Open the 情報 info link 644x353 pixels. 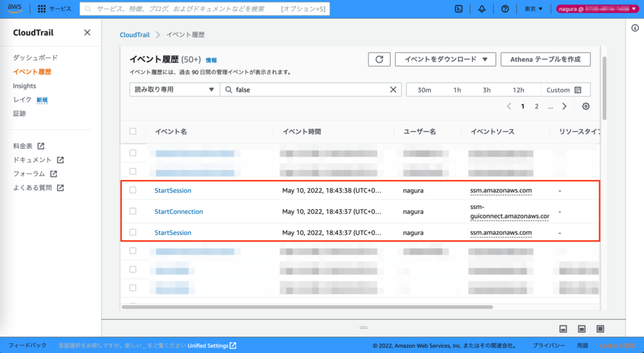[211, 60]
